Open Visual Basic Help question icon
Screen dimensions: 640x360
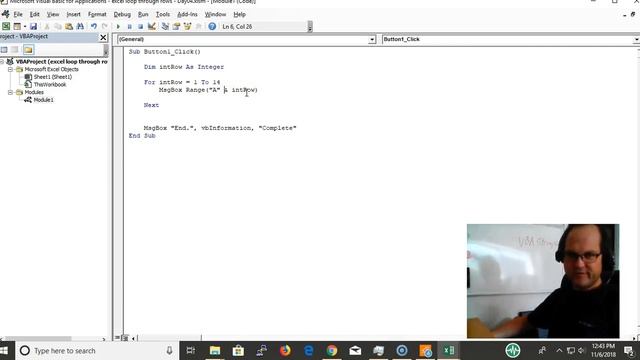pos(212,27)
